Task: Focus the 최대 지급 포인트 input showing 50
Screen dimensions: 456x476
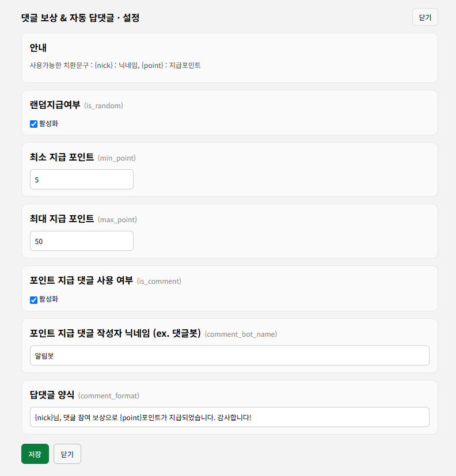Action: tap(82, 241)
